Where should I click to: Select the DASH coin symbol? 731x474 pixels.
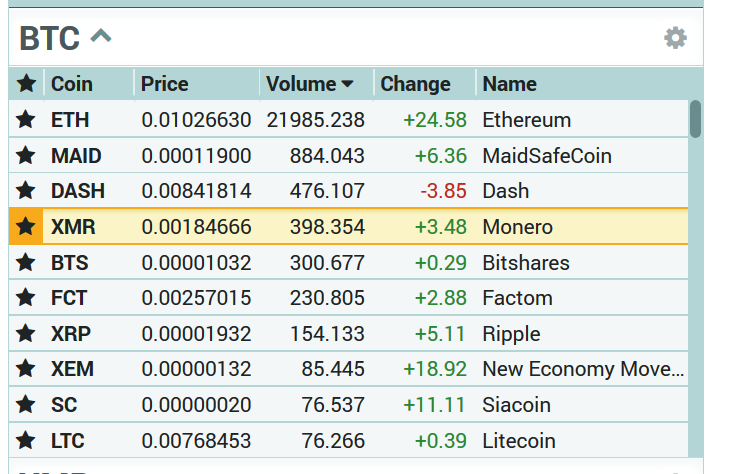coord(78,191)
